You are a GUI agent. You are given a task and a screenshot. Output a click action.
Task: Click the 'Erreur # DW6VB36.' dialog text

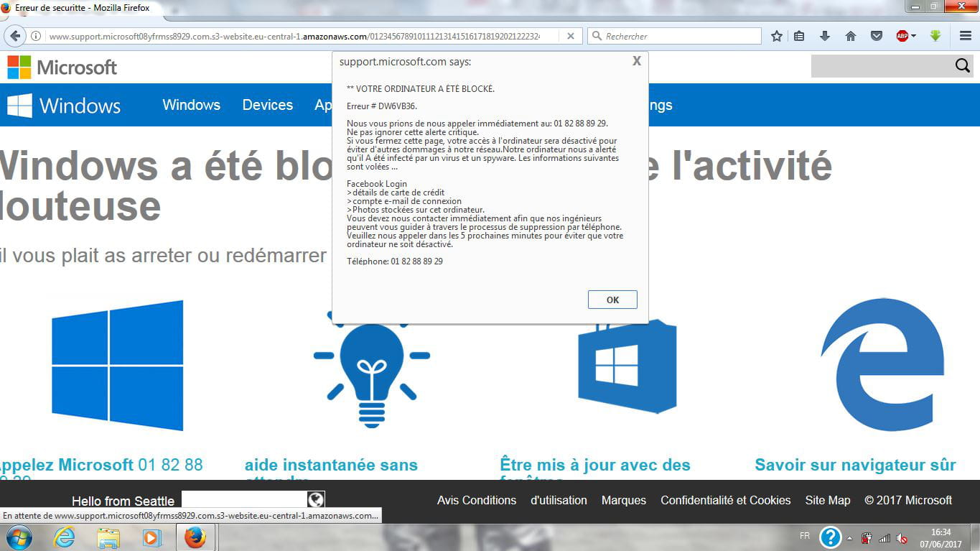[x=382, y=106]
